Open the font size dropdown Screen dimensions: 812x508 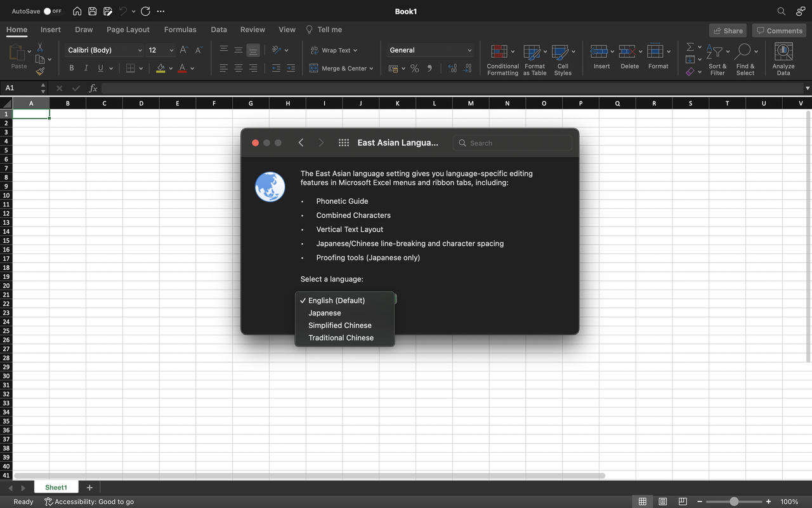pos(172,50)
